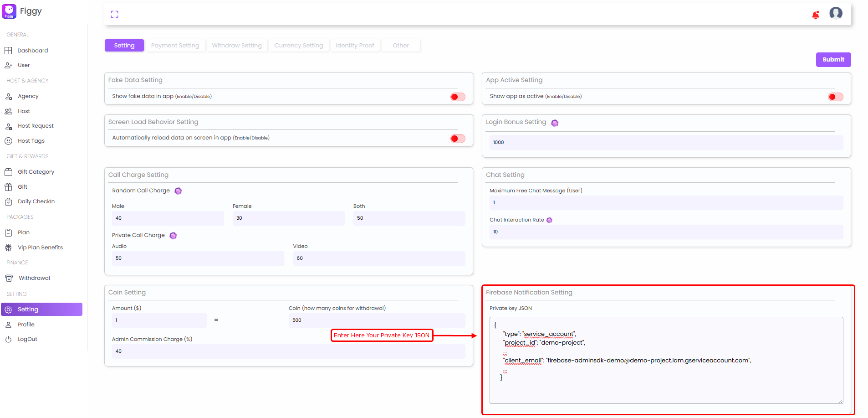Click the fullscreen expand icon
This screenshot has width=868, height=418.
click(114, 15)
